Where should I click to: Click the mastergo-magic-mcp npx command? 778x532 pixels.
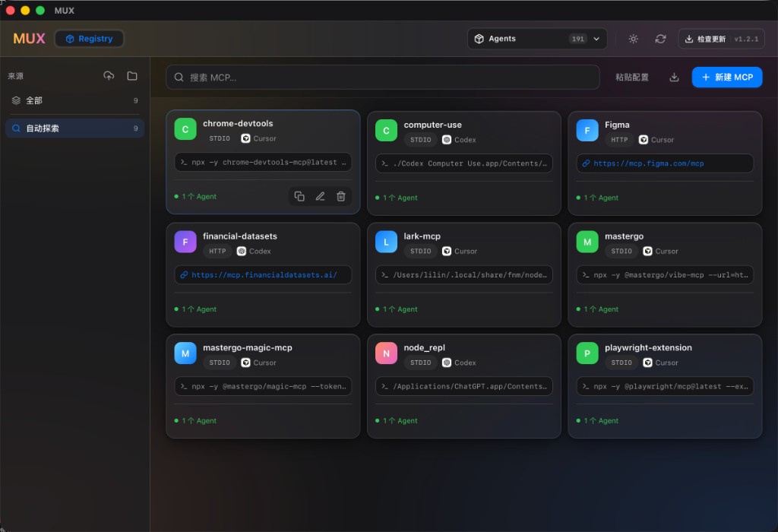click(263, 386)
